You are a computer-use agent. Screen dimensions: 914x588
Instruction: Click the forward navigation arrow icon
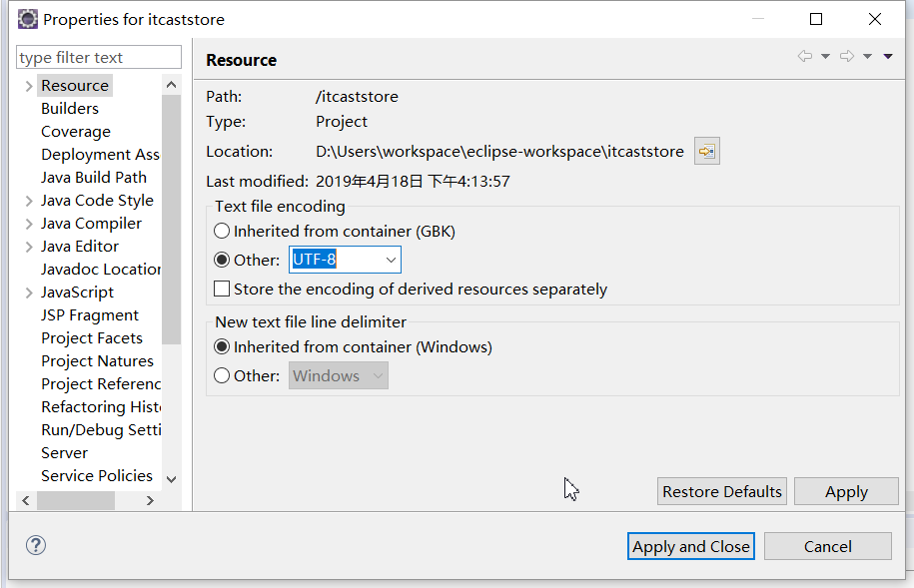[x=847, y=56]
